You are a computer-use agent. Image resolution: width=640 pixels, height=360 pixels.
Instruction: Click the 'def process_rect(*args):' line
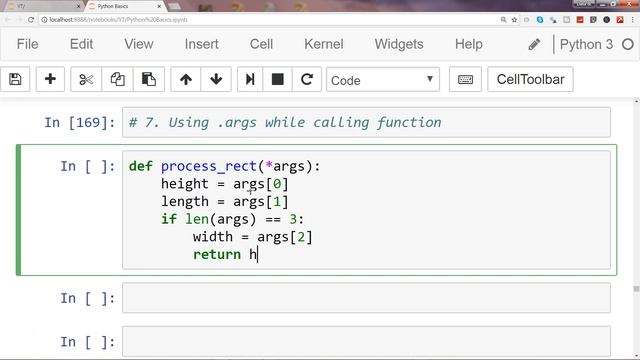pyautogui.click(x=224, y=166)
